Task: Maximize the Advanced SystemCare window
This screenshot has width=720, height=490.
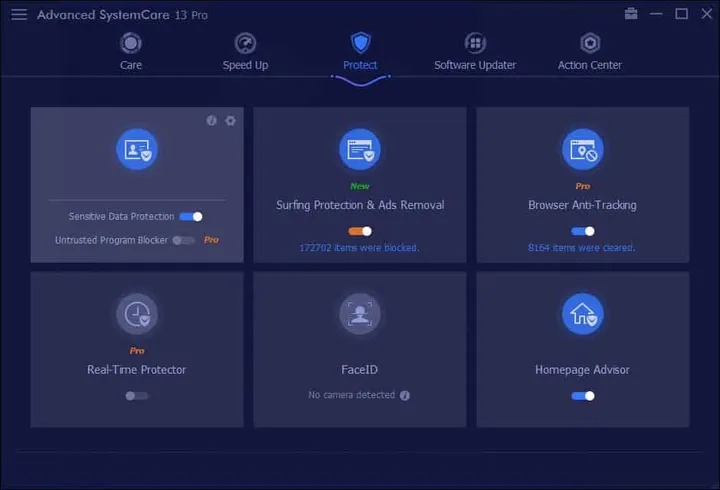Action: (681, 14)
